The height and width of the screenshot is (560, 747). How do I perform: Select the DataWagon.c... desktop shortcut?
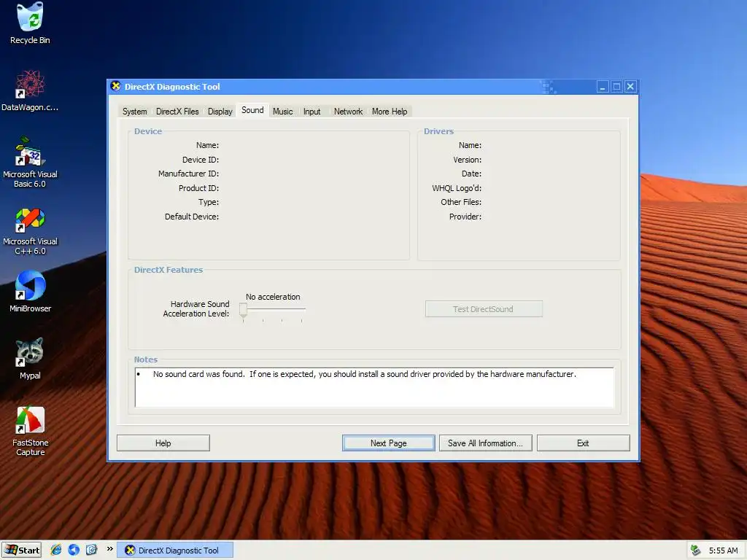(x=30, y=90)
